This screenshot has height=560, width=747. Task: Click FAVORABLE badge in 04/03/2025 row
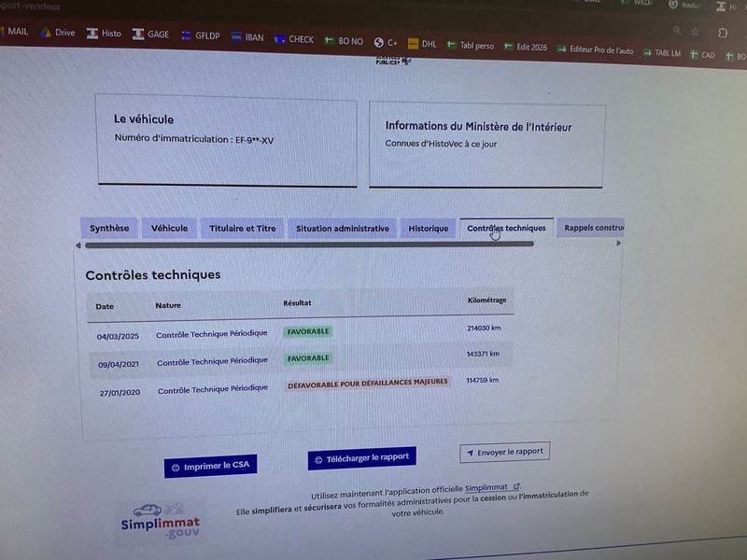pyautogui.click(x=308, y=331)
